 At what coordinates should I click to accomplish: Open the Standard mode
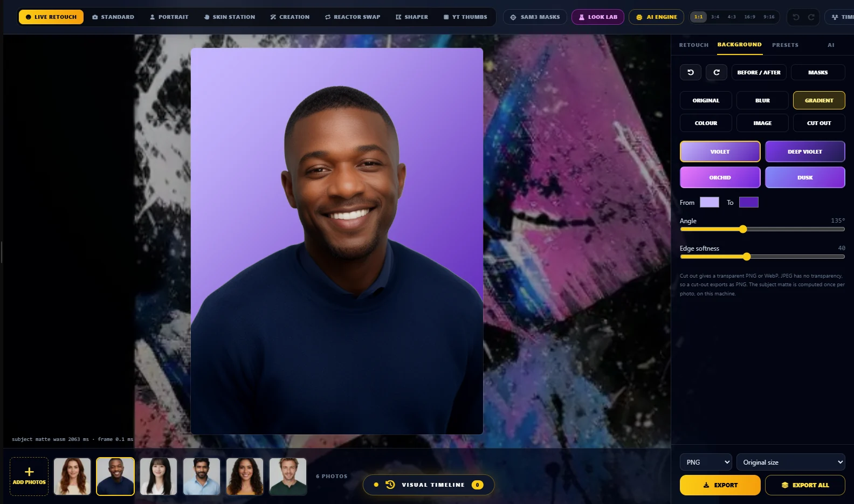coord(113,17)
